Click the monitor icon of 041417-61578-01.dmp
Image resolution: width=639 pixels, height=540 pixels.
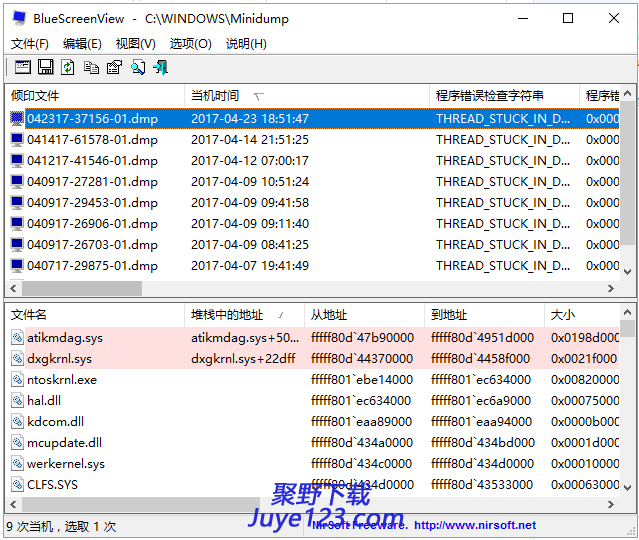[17, 140]
